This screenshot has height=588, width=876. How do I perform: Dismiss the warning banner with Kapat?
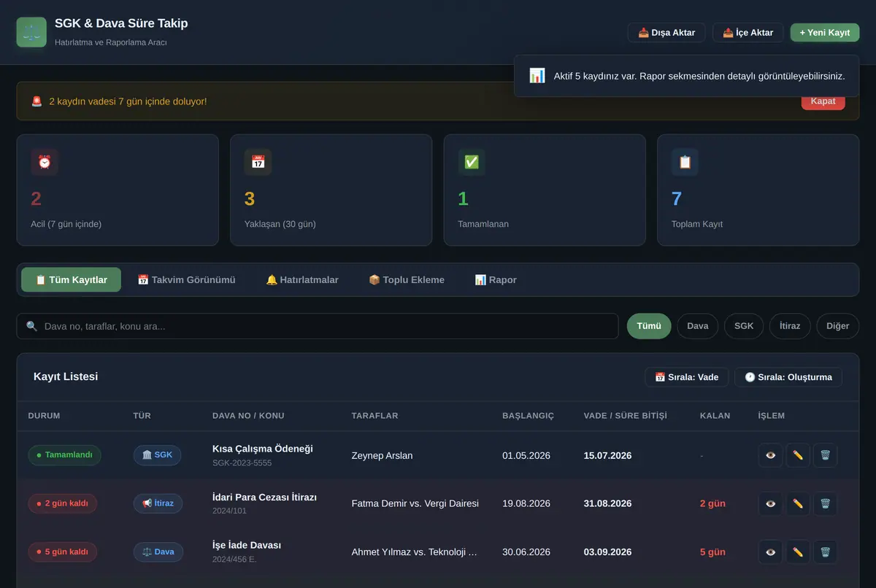823,101
